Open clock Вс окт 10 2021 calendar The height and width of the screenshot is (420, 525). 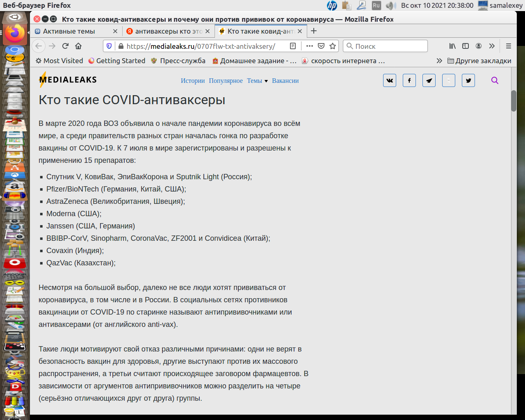(437, 5)
